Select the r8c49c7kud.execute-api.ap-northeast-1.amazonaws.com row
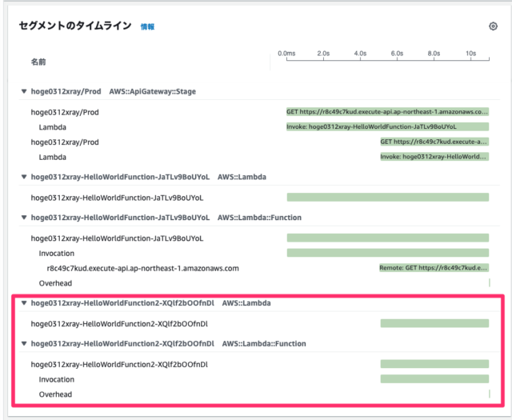Viewport: 512px width, 420px height. (142, 269)
